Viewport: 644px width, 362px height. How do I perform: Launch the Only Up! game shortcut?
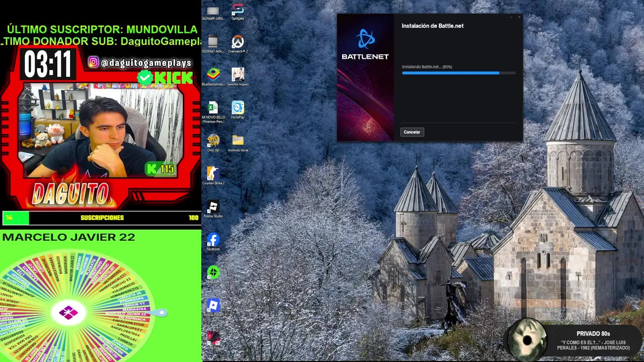[213, 143]
